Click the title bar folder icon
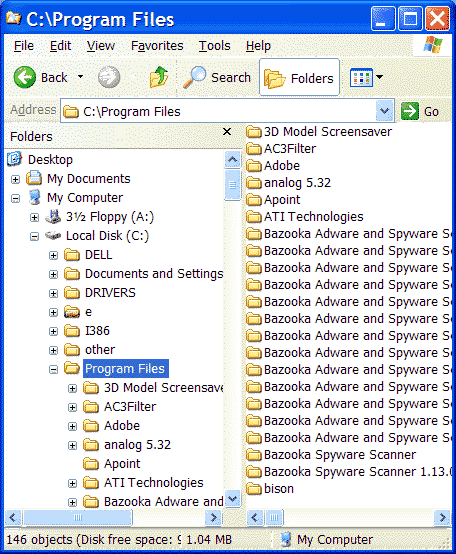 pyautogui.click(x=13, y=18)
